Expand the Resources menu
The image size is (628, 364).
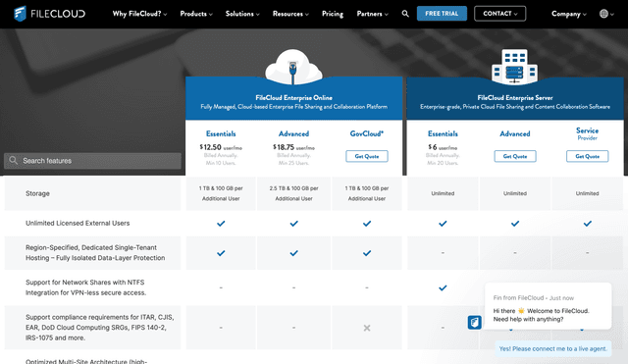pos(290,14)
